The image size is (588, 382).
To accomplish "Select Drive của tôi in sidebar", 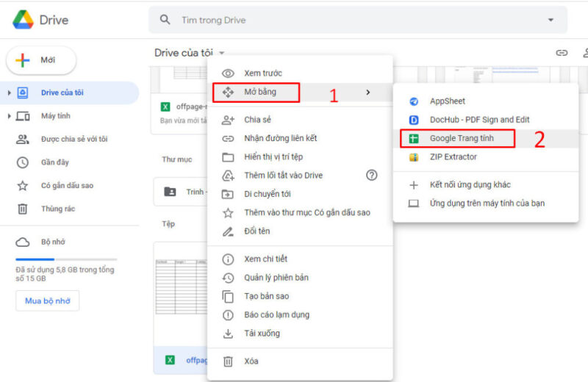I will click(69, 93).
